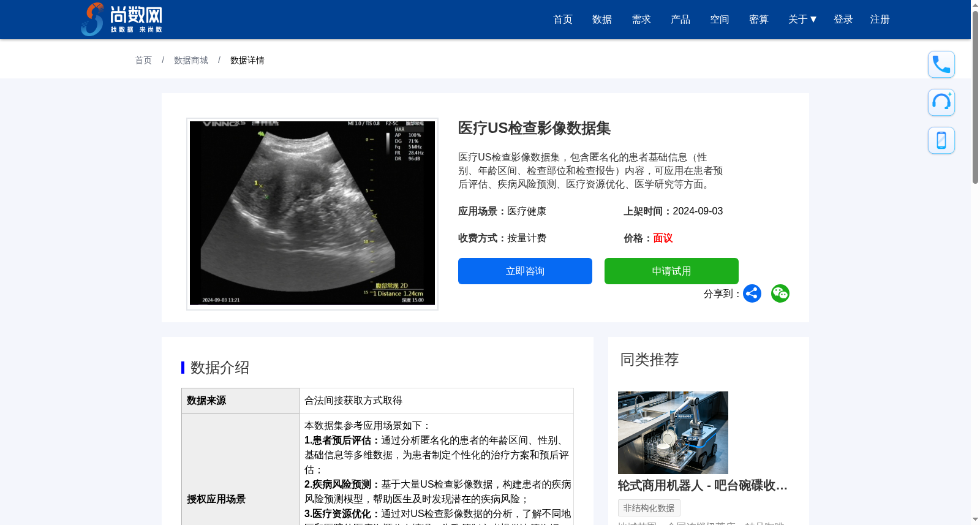Screen dimensions: 980x525
Task: Click the scrollbar down arrow
Action: point(975,519)
